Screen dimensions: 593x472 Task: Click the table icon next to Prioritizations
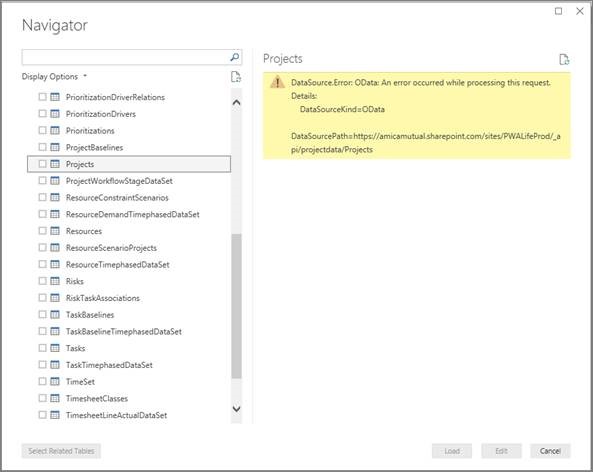(x=55, y=130)
